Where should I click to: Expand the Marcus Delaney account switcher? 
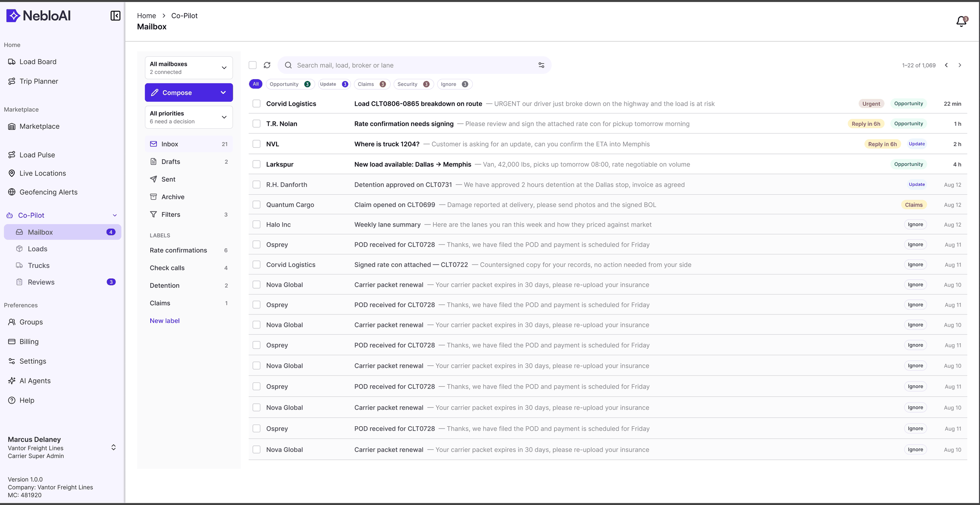[114, 447]
